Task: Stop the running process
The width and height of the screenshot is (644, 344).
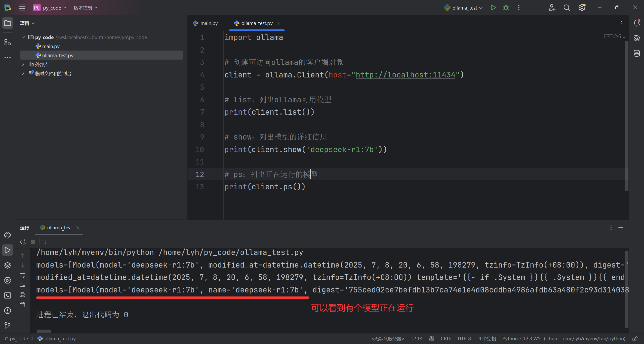Action: point(33,242)
